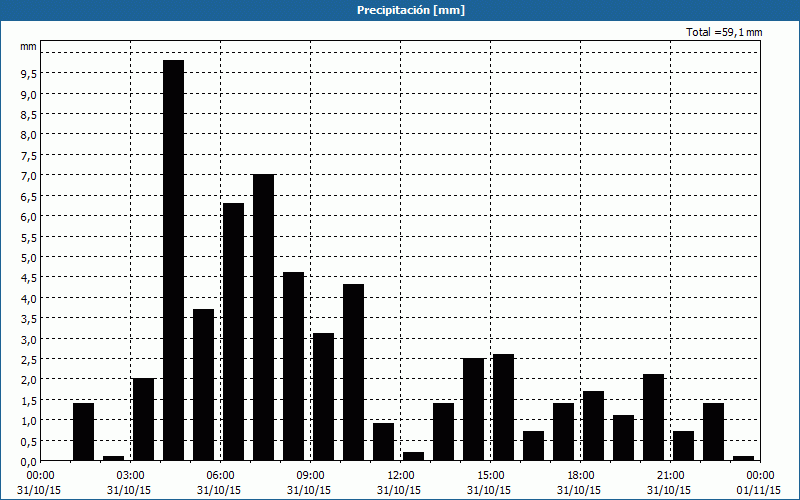Select the 21:00 time axis label
The width and height of the screenshot is (800, 500).
coord(670,476)
